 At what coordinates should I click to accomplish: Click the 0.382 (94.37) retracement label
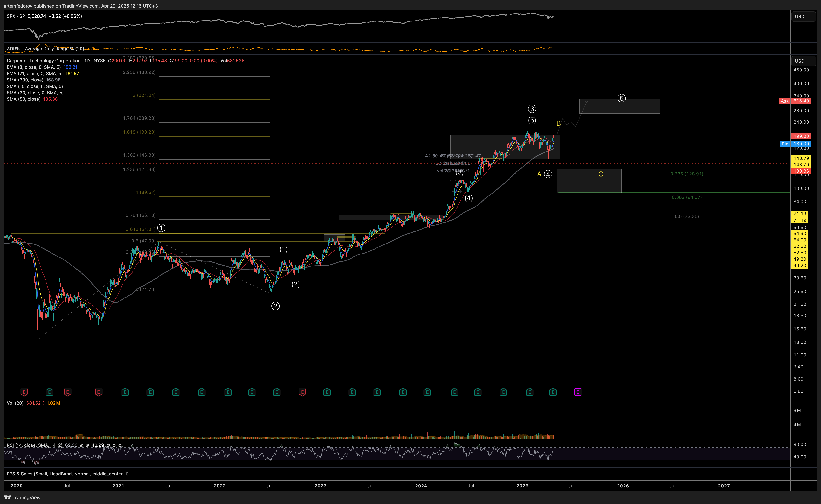pos(687,197)
